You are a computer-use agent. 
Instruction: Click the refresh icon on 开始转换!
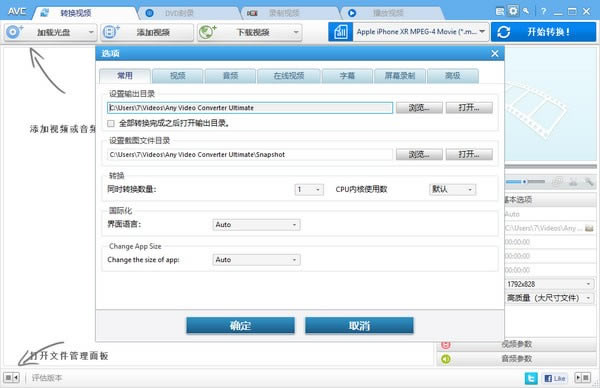[503, 32]
